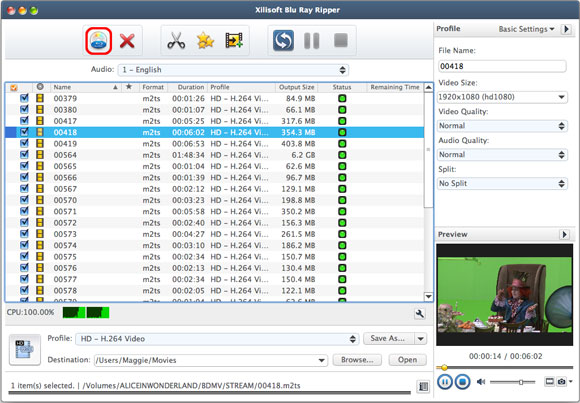This screenshot has width=580, height=403.
Task: Expand the Profile panel arrow button
Action: (566, 29)
